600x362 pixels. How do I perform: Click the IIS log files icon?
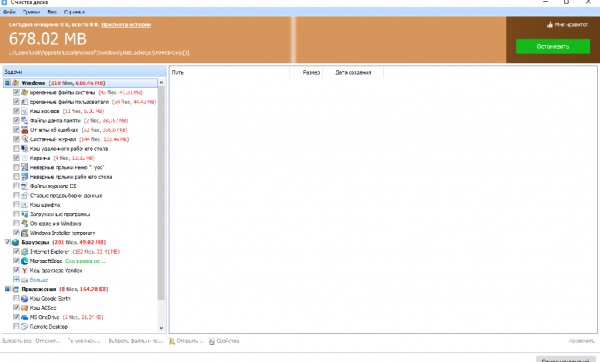coord(25,186)
